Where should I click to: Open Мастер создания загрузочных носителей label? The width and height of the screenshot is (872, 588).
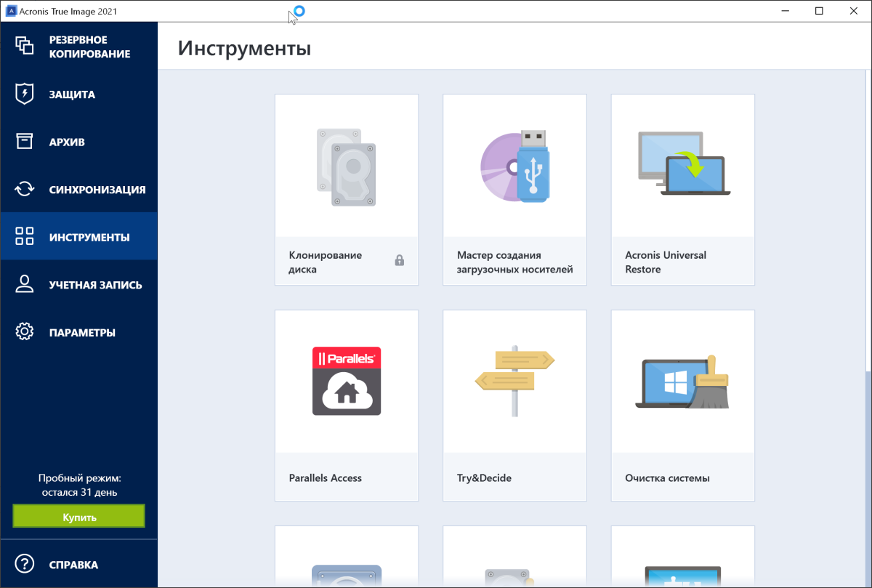[x=514, y=262]
